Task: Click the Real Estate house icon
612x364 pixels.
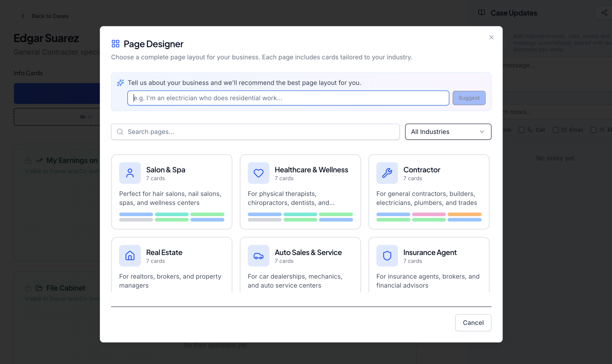Action: tap(130, 255)
